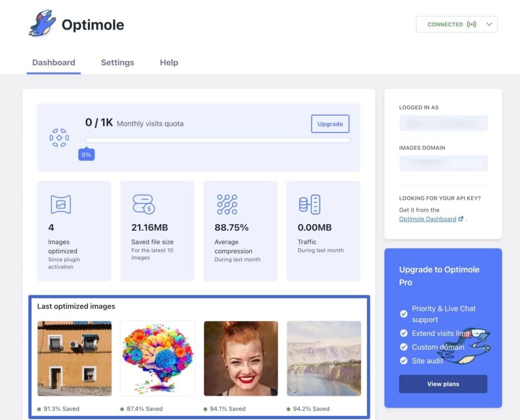Open the coastal cliffs painting thumbnail

pos(324,359)
